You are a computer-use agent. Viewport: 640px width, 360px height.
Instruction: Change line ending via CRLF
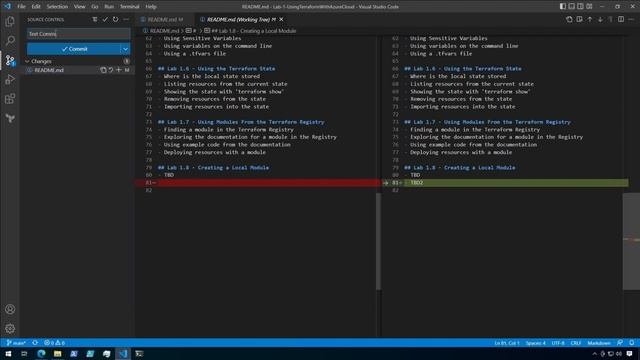point(576,343)
